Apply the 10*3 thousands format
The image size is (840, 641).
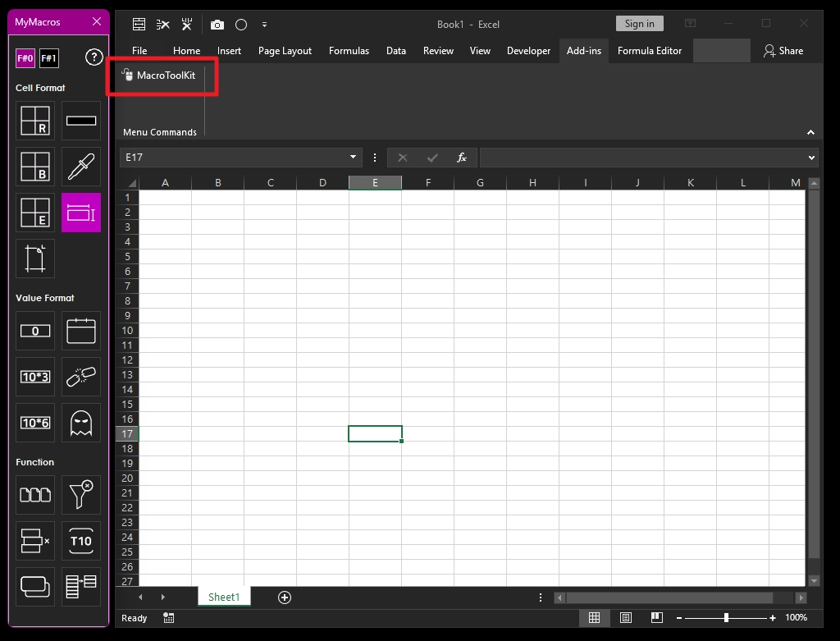tap(35, 377)
